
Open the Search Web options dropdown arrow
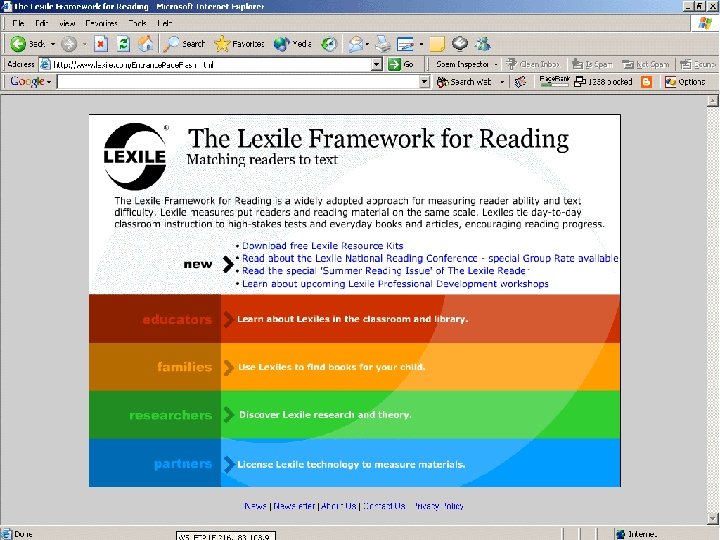pos(502,82)
